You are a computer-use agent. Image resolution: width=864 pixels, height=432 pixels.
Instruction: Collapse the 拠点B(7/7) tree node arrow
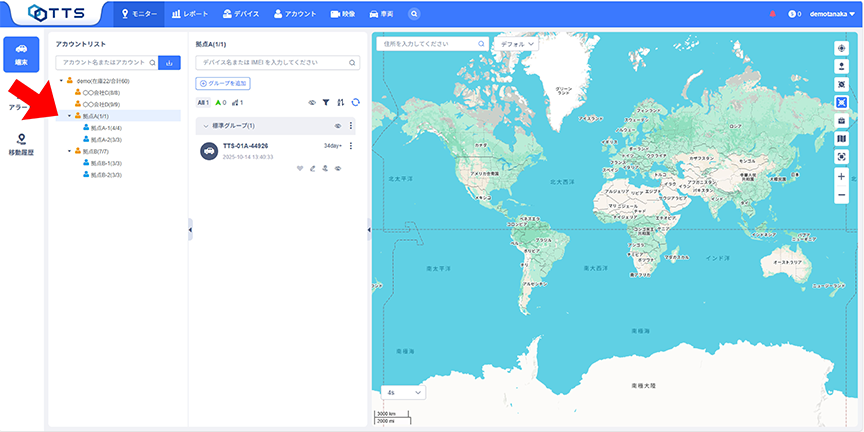(x=69, y=151)
